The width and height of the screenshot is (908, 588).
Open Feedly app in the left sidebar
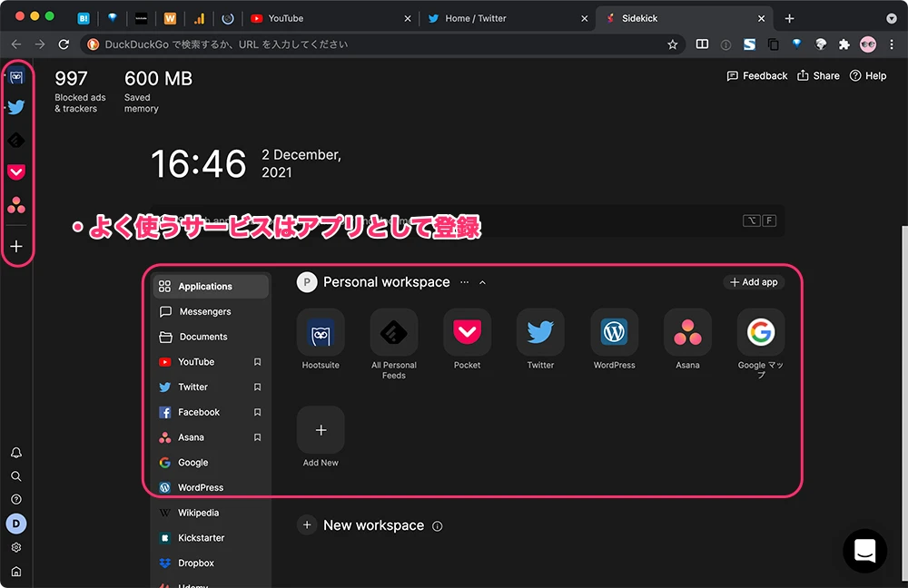16,140
